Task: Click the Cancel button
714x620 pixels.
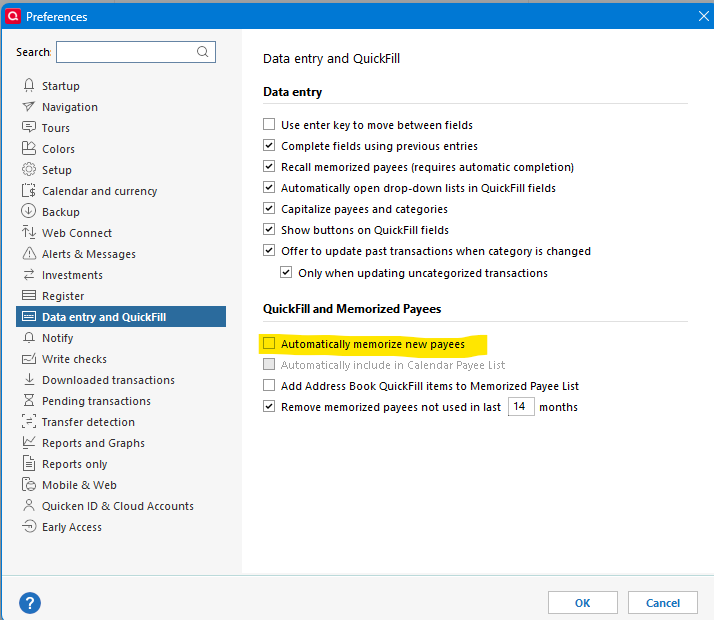Action: (x=663, y=603)
